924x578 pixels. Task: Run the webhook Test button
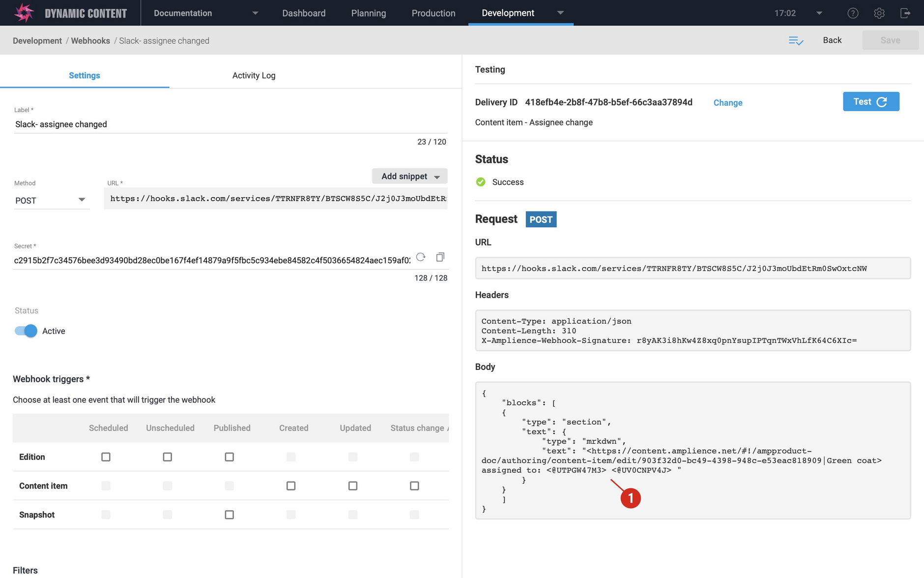(871, 101)
